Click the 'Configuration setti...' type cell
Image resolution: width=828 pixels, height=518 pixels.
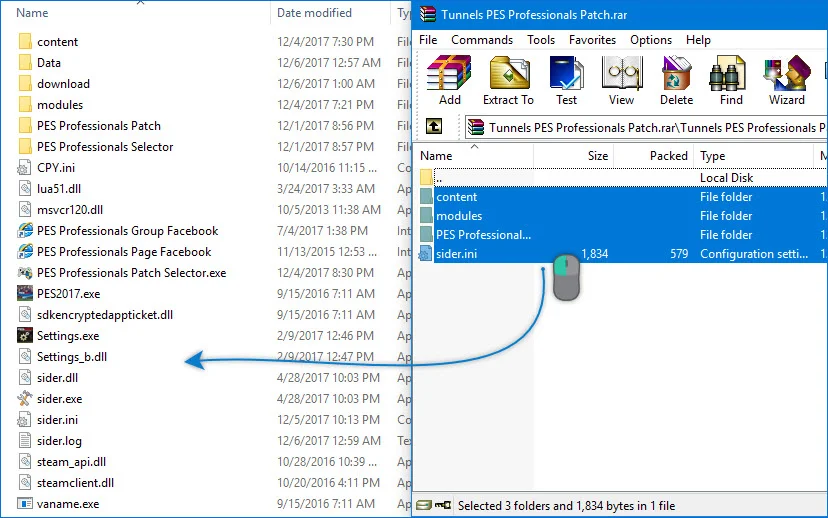coord(754,254)
